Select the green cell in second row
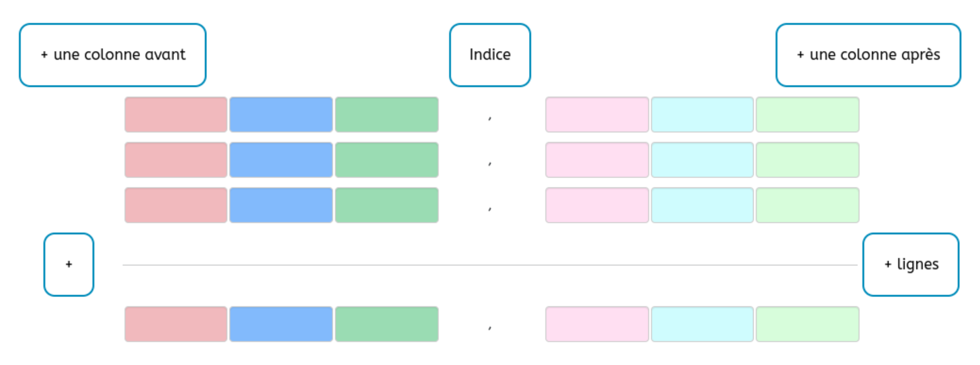This screenshot has height=365, width=980. (386, 160)
